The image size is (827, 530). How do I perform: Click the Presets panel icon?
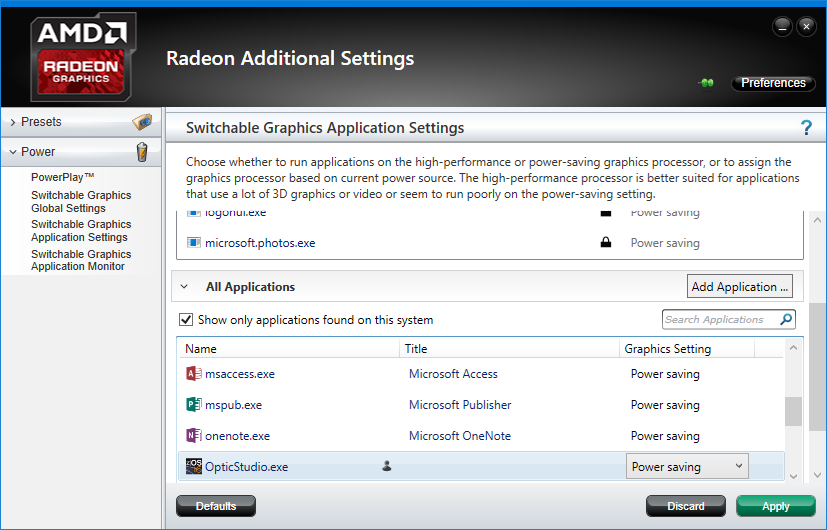tap(142, 122)
